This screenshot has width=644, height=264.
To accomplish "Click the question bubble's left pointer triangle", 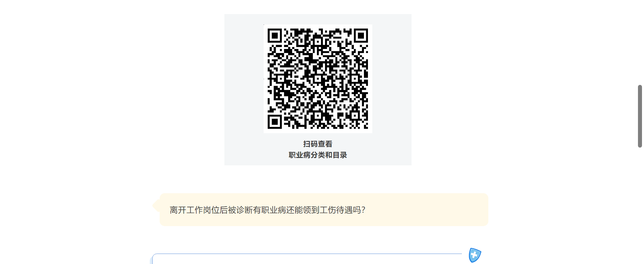I will 156,205.
